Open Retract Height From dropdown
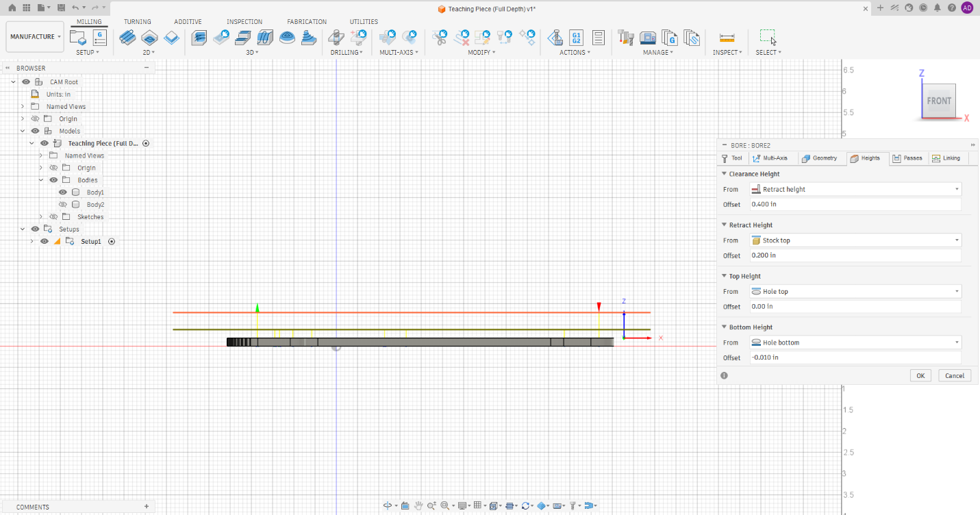The height and width of the screenshot is (515, 980). pyautogui.click(x=855, y=240)
